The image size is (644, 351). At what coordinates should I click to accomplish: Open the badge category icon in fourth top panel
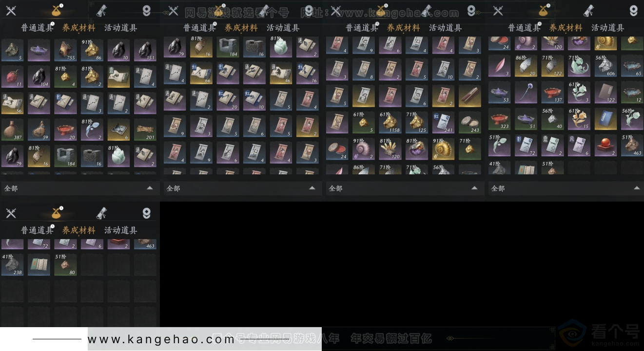click(633, 10)
